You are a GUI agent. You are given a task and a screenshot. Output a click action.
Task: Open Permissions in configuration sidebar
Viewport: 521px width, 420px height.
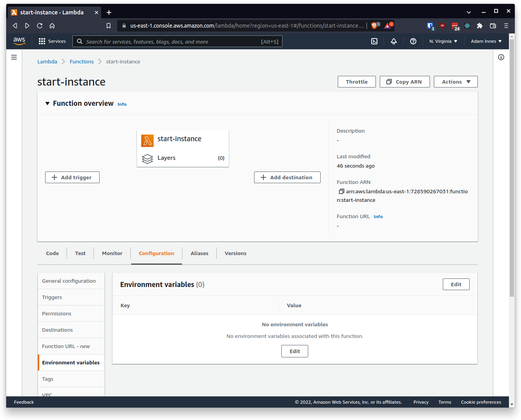(71, 313)
